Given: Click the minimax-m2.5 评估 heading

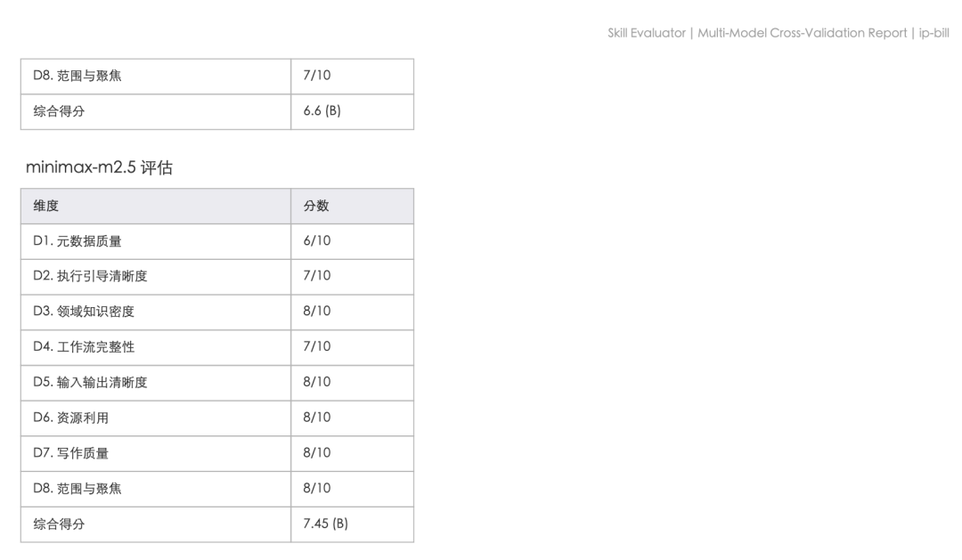Looking at the screenshot, I should pos(99,167).
